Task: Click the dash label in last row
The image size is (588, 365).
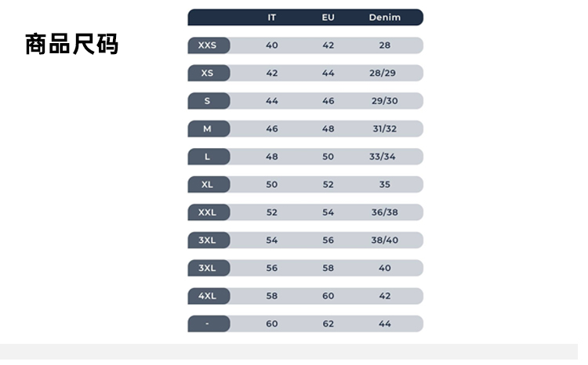Action: 208,323
